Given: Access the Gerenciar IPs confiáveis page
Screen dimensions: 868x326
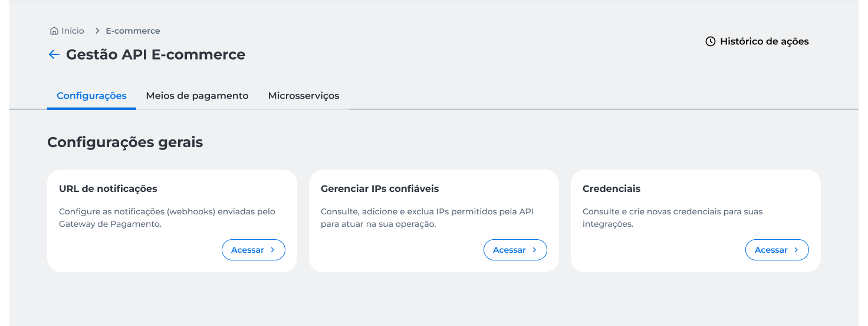Looking at the screenshot, I should (515, 250).
